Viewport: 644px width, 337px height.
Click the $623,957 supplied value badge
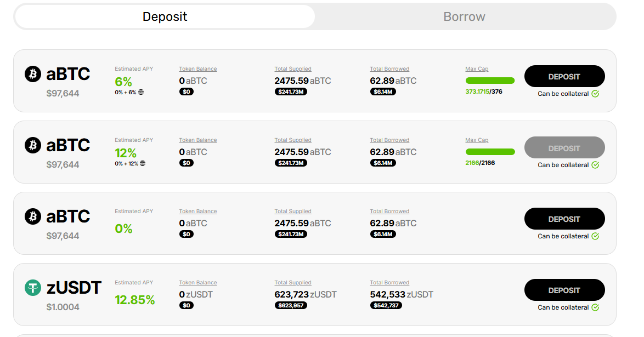pos(291,305)
